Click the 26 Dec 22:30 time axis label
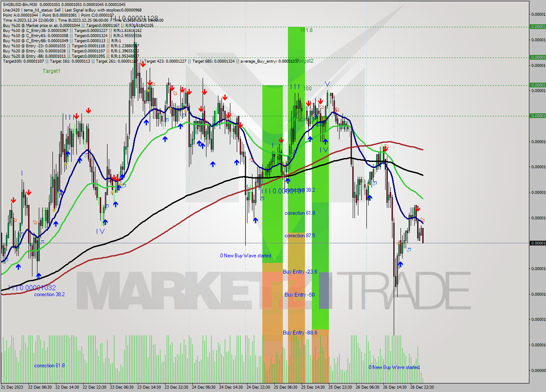546x392 pixels. pos(422,387)
